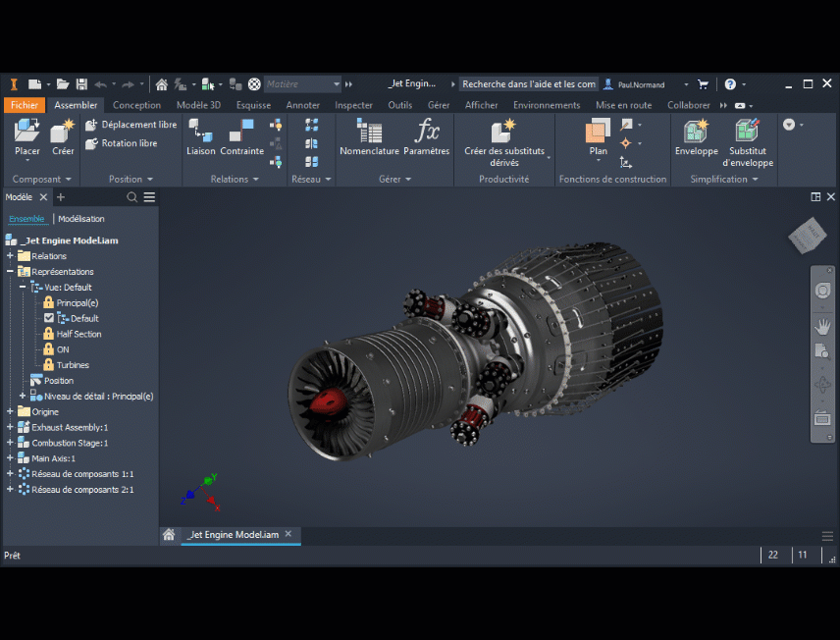The image size is (840, 640).
Task: Click the Liaison tool icon
Action: [200, 132]
